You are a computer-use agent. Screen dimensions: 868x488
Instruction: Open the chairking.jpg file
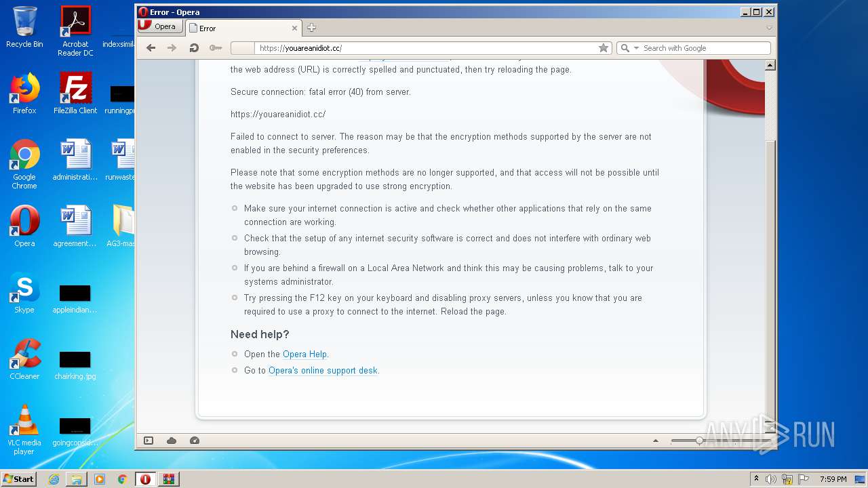click(75, 364)
